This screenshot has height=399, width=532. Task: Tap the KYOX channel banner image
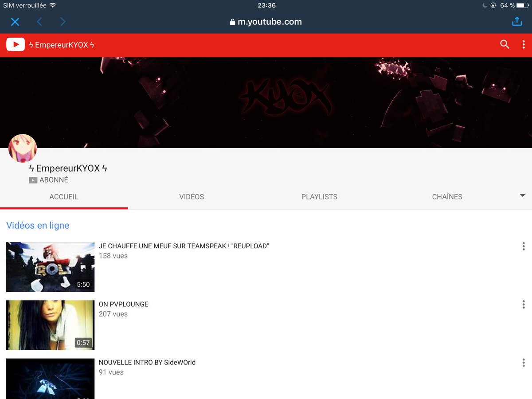pyautogui.click(x=266, y=102)
